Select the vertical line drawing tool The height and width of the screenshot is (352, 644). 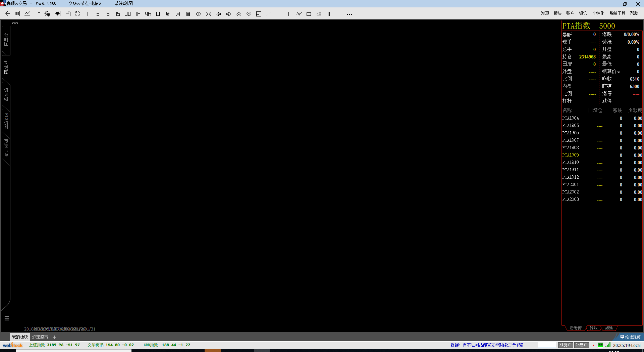[x=288, y=14]
